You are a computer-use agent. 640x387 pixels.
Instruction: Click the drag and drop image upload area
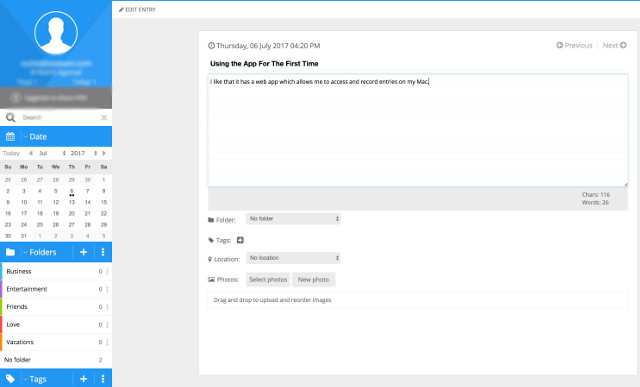point(418,300)
